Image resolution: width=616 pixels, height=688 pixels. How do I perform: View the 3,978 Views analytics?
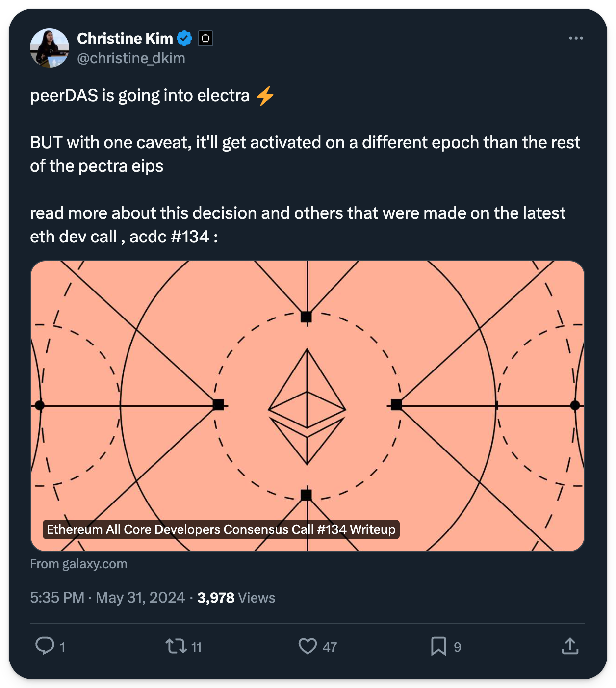point(236,598)
